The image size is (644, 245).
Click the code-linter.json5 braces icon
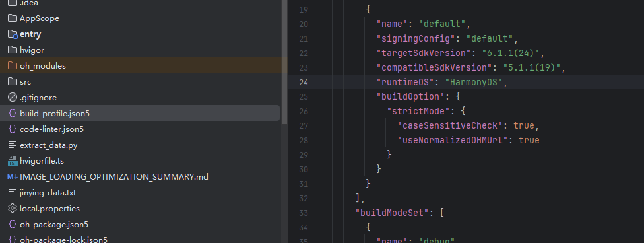(13, 129)
